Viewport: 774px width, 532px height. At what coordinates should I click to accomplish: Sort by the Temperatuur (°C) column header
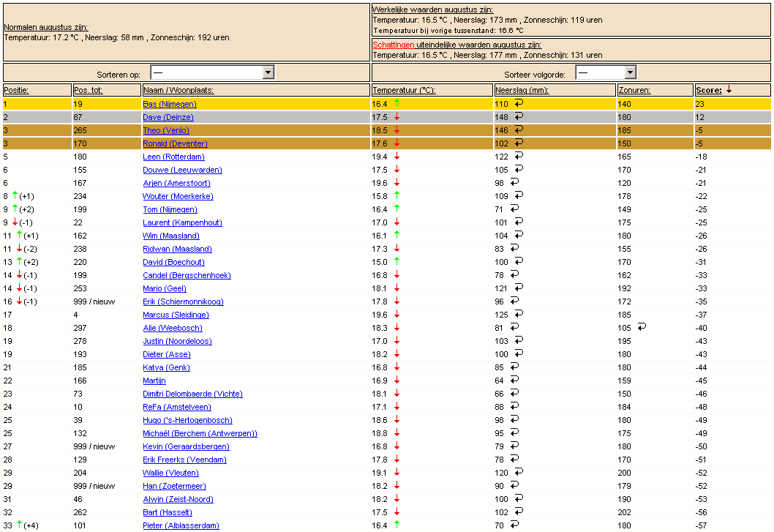pos(404,91)
